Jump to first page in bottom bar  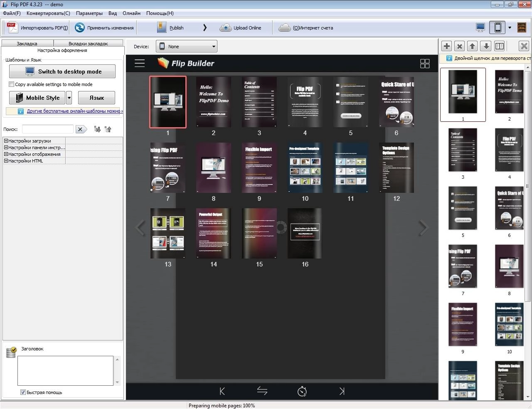[x=222, y=391]
